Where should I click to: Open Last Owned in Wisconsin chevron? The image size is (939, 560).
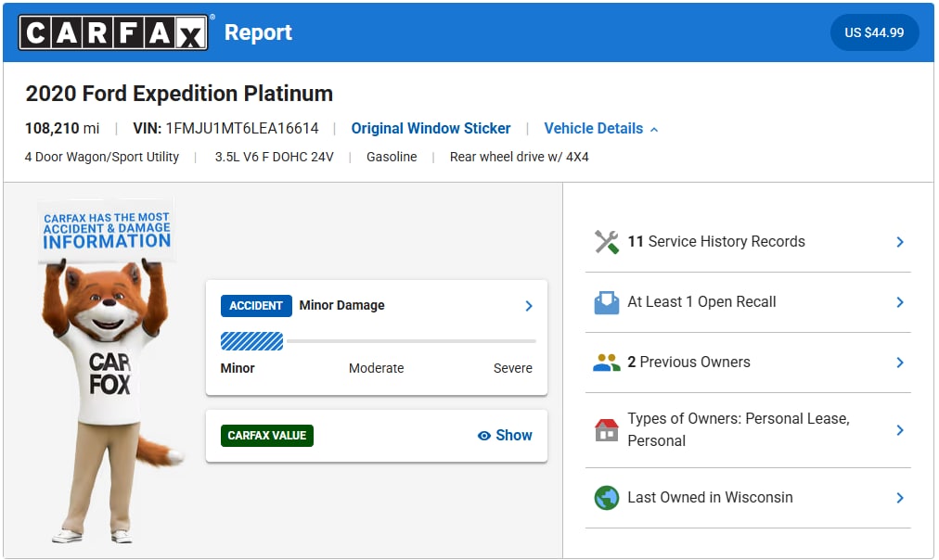click(900, 498)
